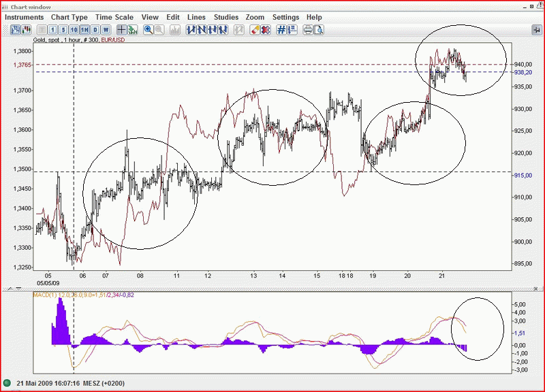This screenshot has height=392, width=545.
Task: Pick the eraser tool
Action: 255,30
